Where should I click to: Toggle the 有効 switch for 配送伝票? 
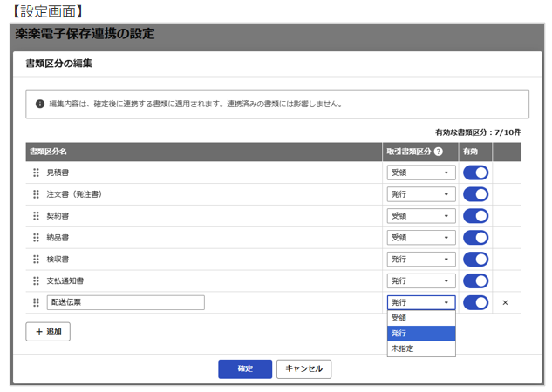475,302
